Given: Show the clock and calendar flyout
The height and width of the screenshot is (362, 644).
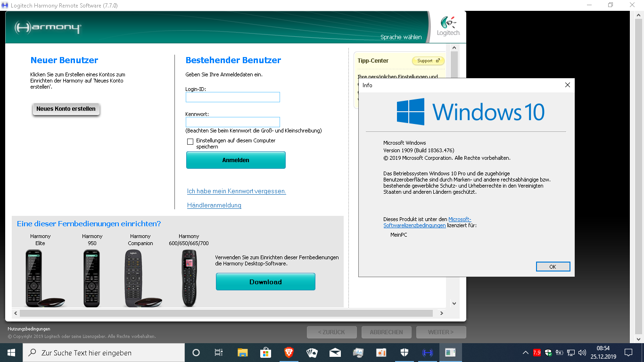Looking at the screenshot, I should click(x=603, y=353).
